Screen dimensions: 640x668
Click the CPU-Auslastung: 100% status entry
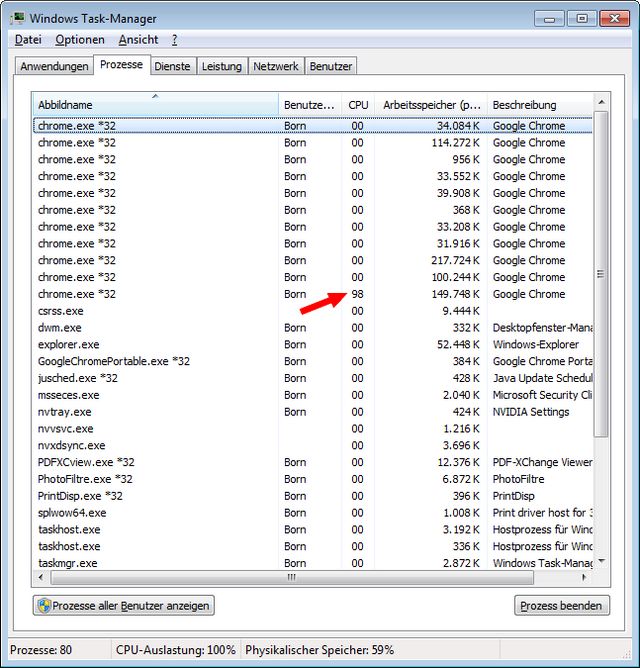tap(176, 650)
